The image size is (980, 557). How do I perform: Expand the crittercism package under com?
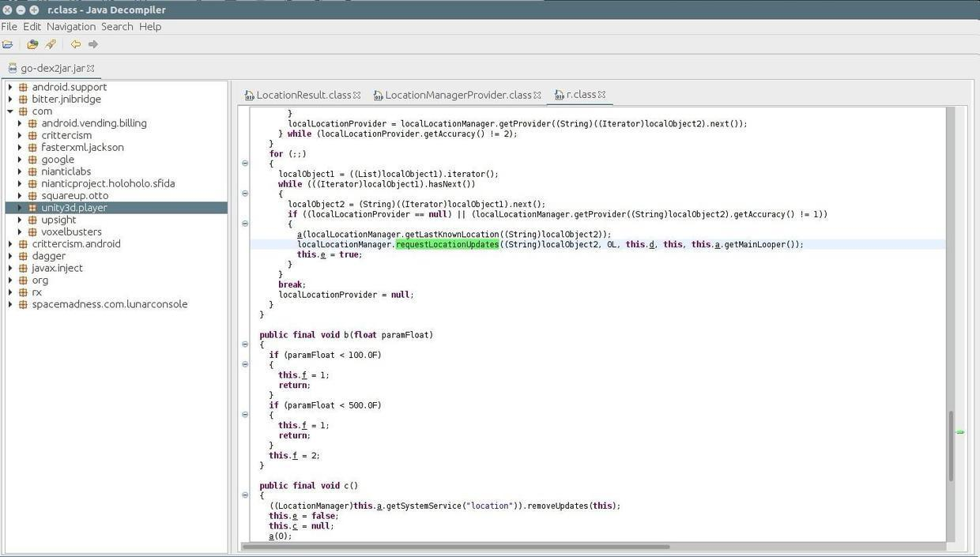point(20,135)
